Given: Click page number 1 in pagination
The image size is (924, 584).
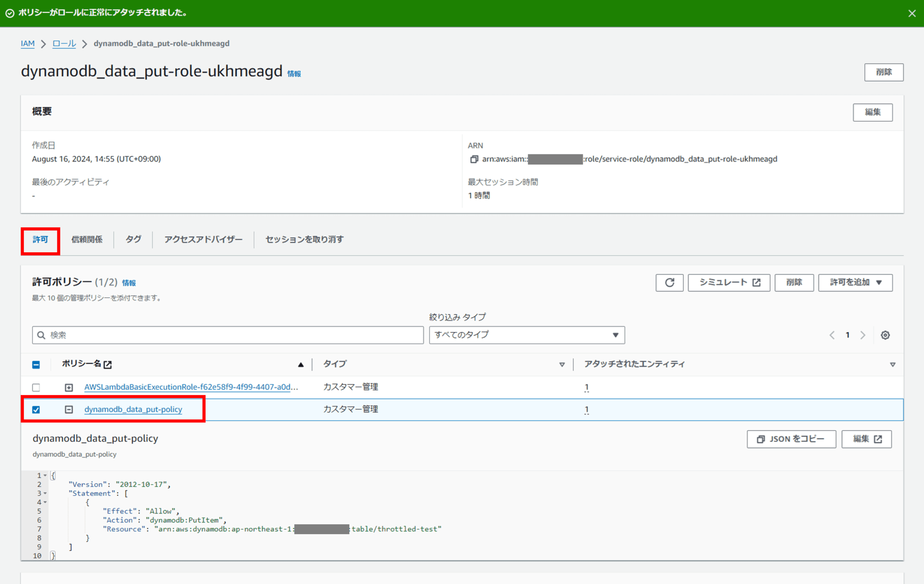Looking at the screenshot, I should click(x=847, y=335).
